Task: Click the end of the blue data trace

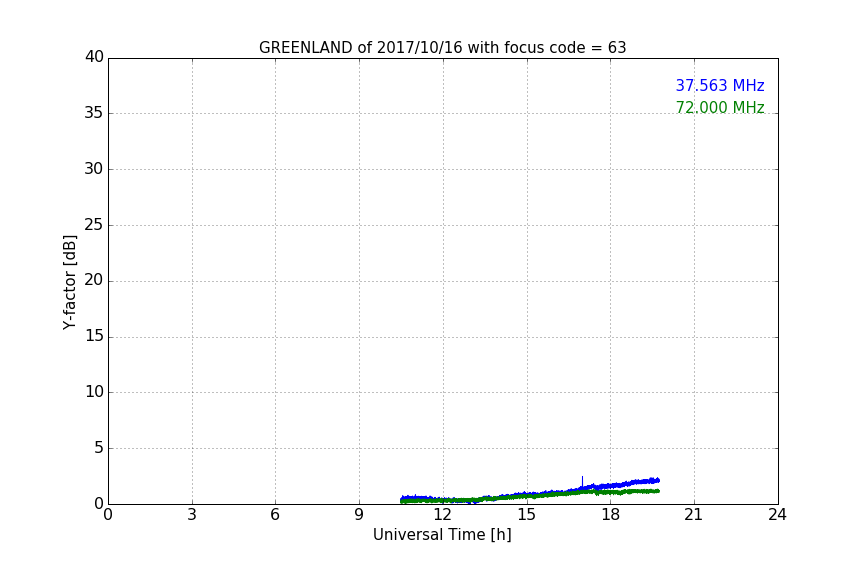Action: click(657, 480)
